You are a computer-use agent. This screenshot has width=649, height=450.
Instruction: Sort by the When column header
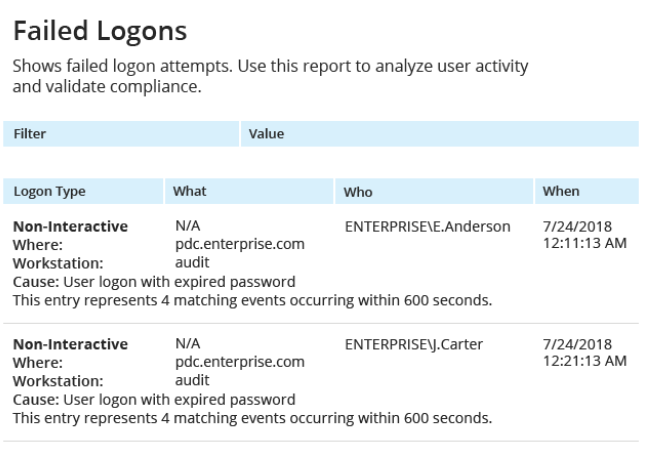(x=560, y=191)
